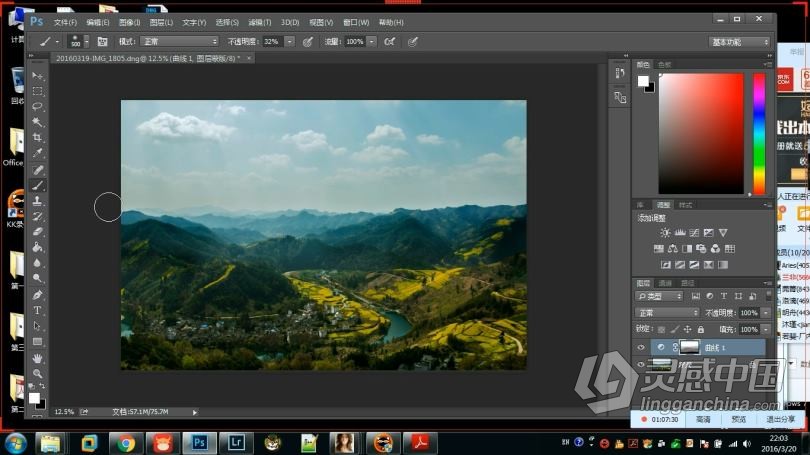
Task: Add a Curves adjustment layer
Action: coord(694,233)
